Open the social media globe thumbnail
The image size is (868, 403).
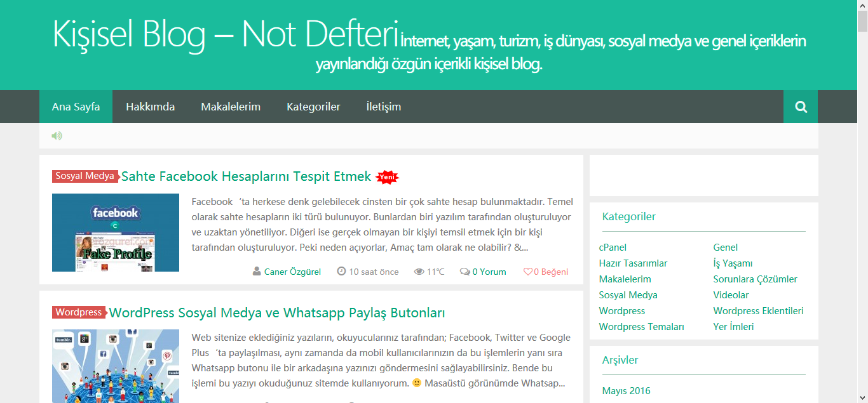tap(116, 366)
